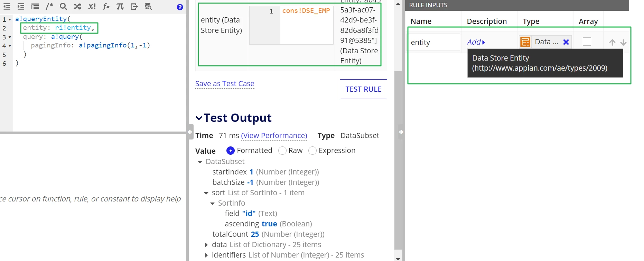
Task: Expand the identifiers List of Number node
Action: (206, 255)
